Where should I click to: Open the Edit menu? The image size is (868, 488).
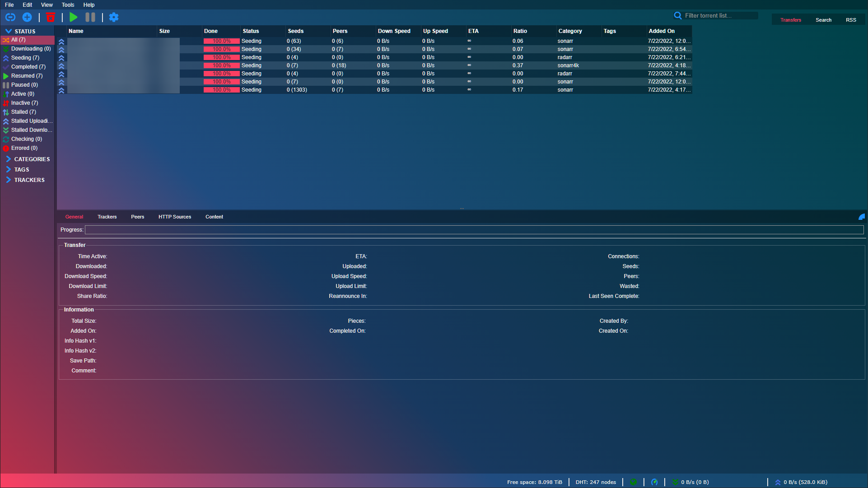(28, 5)
